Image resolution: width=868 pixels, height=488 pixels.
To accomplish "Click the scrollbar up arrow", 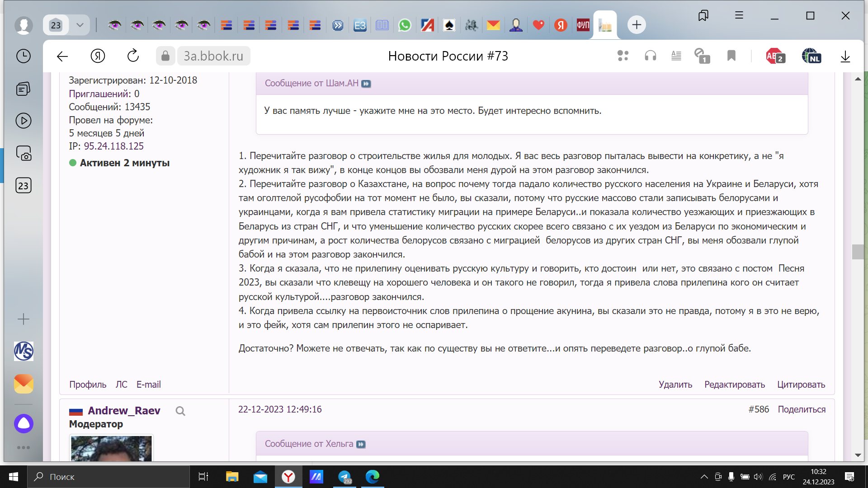I will coord(858,79).
